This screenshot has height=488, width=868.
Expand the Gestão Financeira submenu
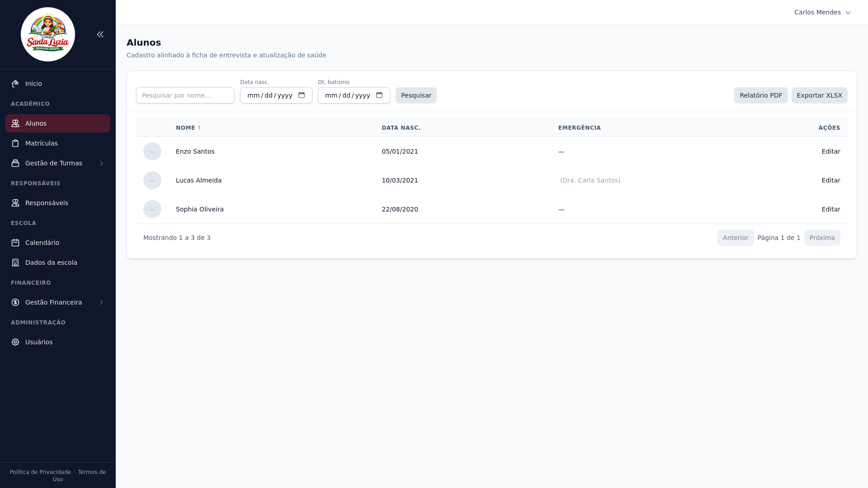pos(101,302)
